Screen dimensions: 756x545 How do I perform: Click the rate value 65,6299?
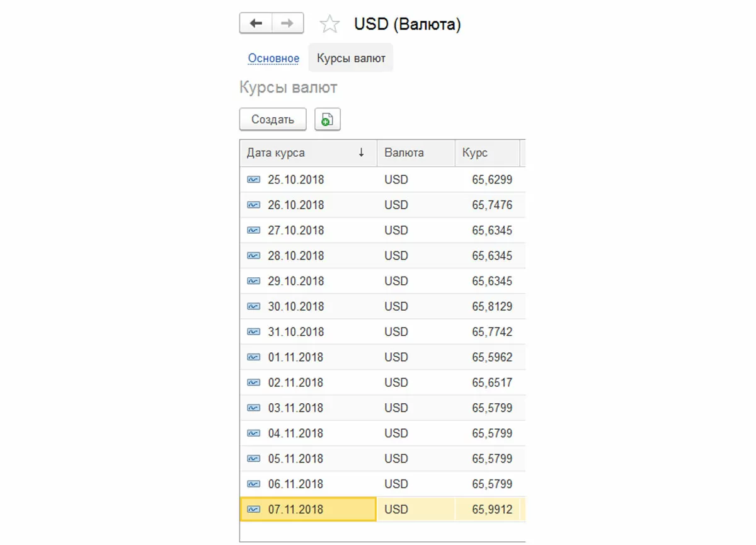(x=492, y=180)
